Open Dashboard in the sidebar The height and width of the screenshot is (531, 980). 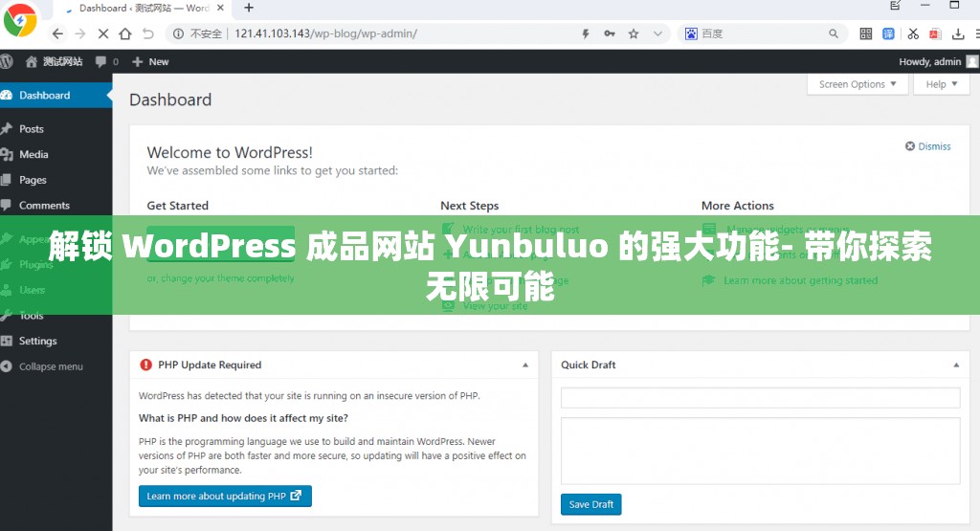pos(56,95)
